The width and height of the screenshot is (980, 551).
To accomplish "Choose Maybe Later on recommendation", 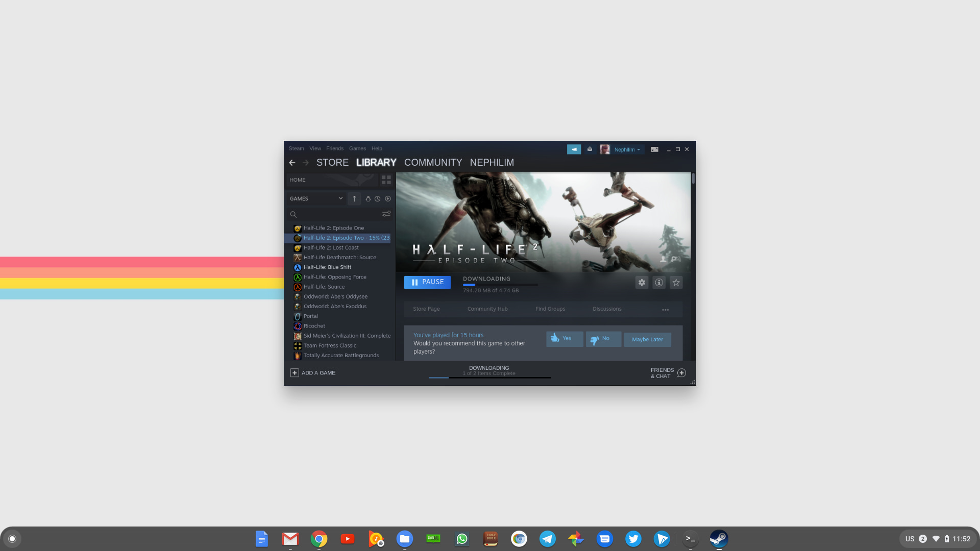I will pyautogui.click(x=647, y=339).
